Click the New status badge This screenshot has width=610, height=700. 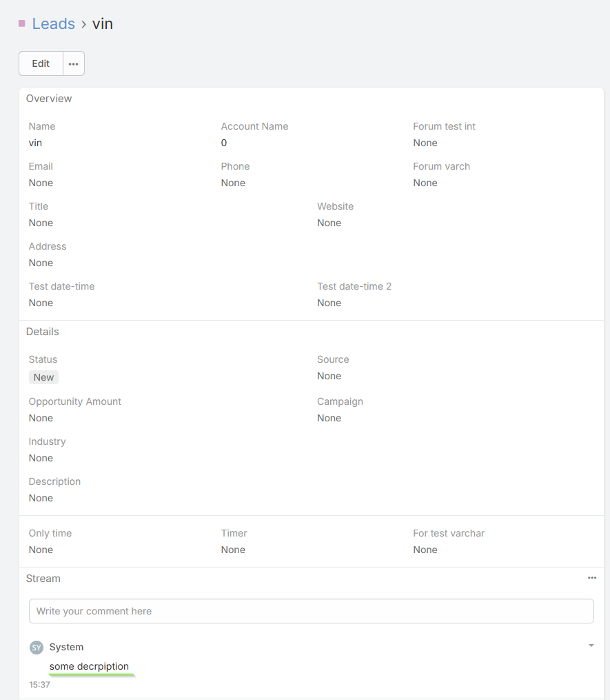click(43, 377)
